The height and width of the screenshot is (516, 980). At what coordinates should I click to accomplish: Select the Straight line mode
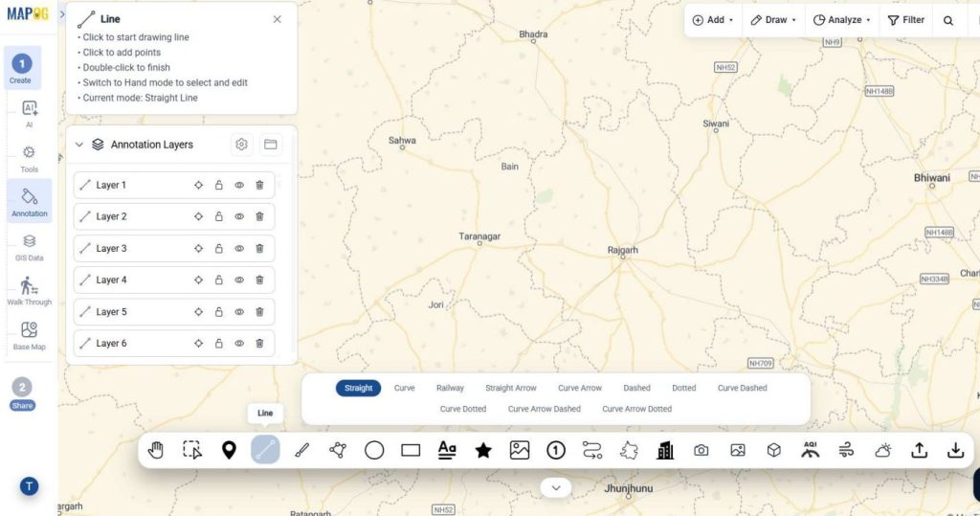click(358, 388)
